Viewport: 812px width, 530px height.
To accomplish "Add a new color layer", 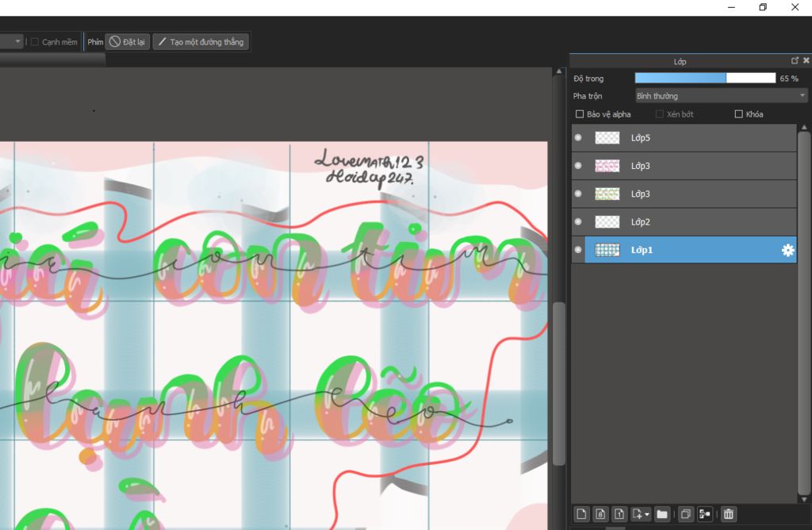I will click(581, 514).
